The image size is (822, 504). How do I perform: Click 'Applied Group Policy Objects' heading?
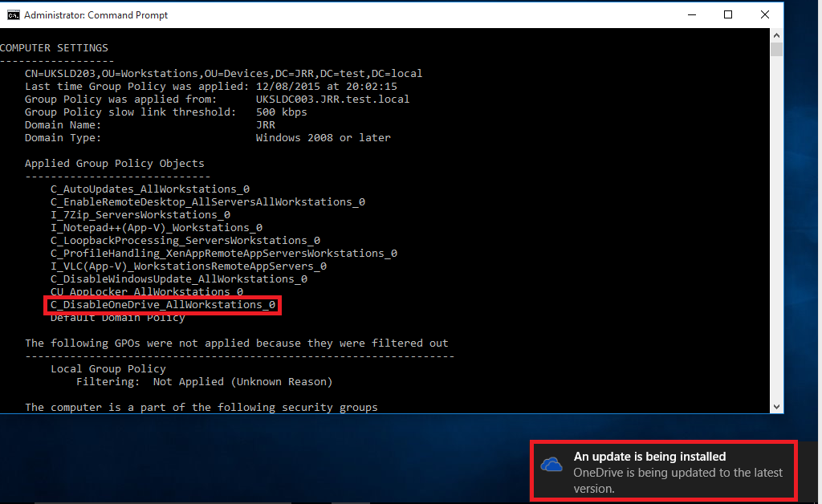pos(114,164)
